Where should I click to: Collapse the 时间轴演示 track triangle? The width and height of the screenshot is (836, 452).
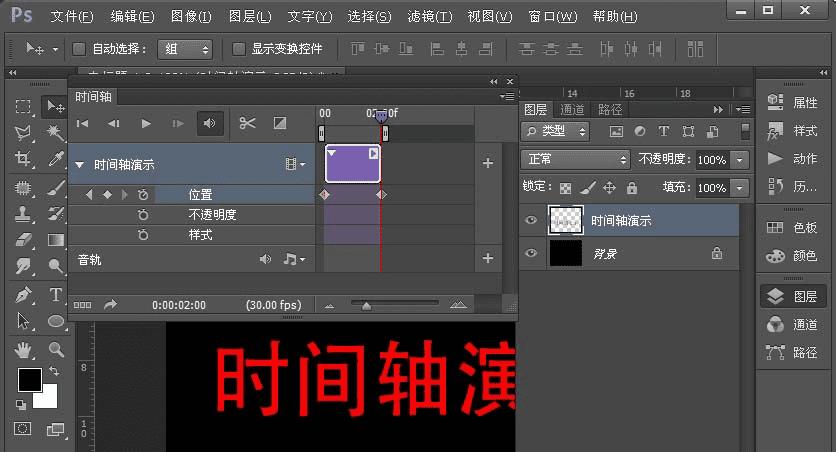point(79,165)
